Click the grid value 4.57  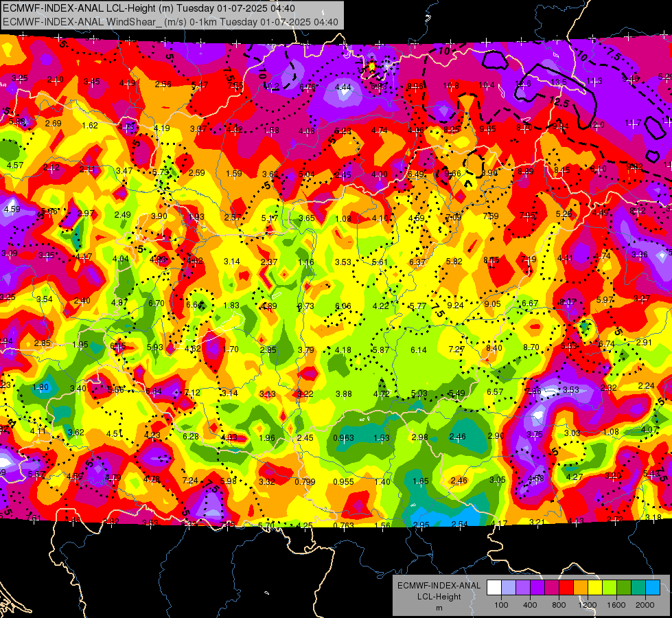(15, 165)
